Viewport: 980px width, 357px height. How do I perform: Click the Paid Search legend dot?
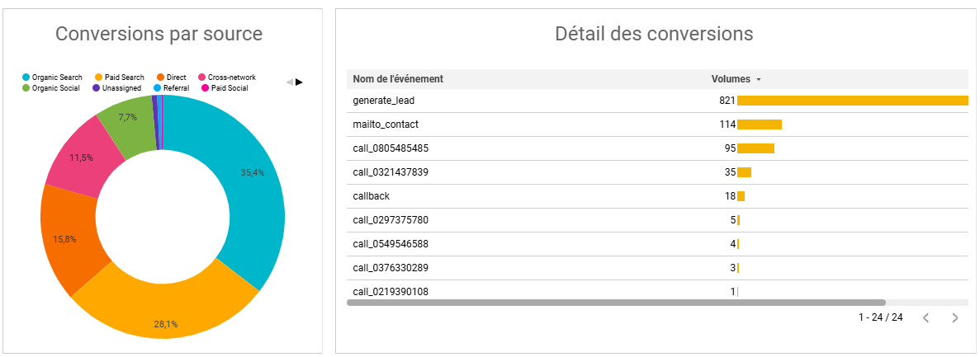tap(99, 78)
